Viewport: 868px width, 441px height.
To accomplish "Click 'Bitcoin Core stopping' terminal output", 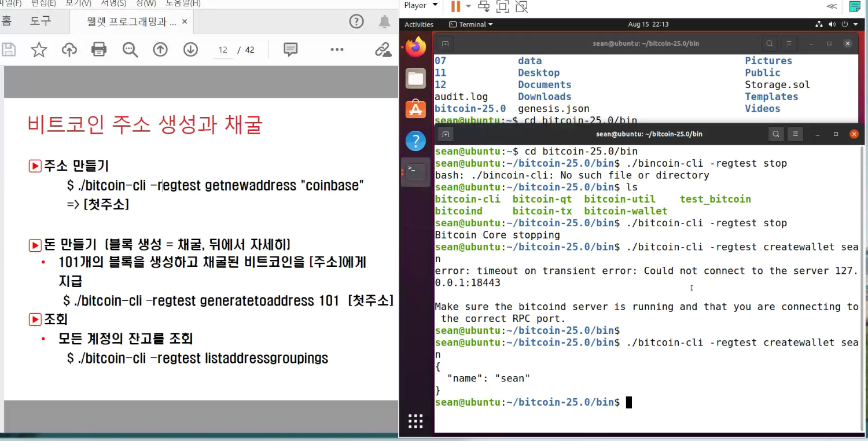I will (x=497, y=235).
